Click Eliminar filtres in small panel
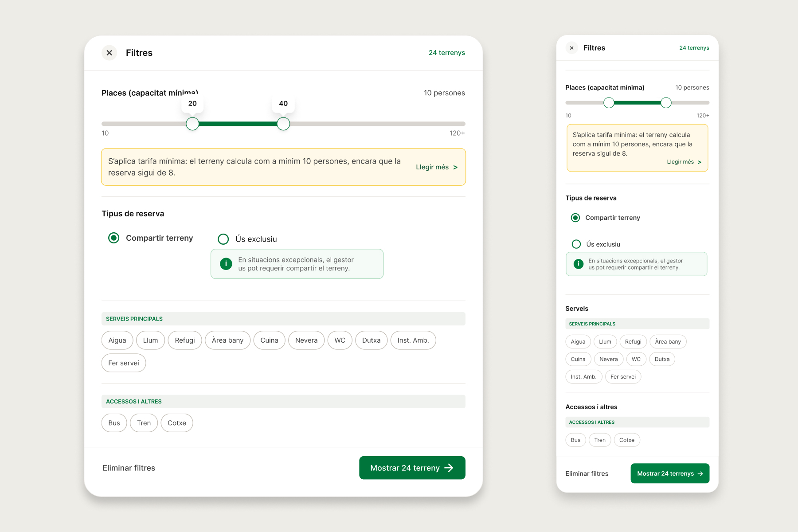The width and height of the screenshot is (798, 532). tap(587, 473)
